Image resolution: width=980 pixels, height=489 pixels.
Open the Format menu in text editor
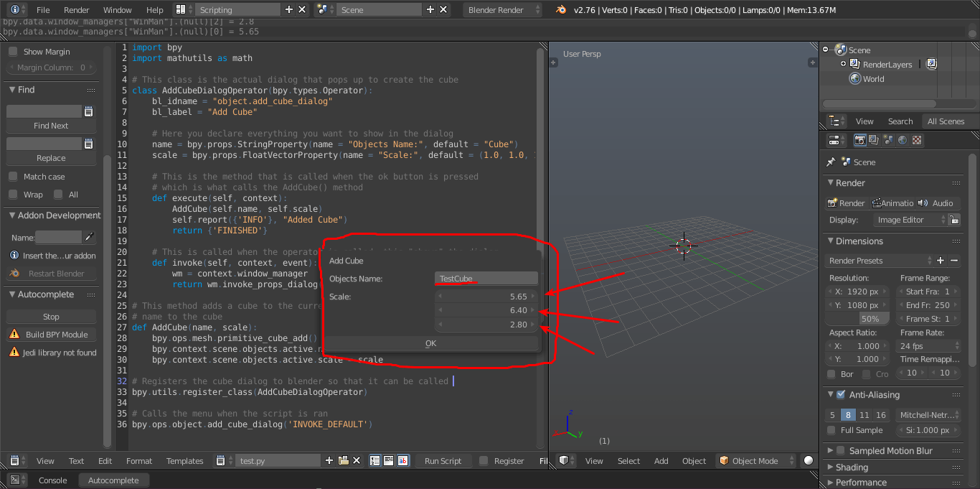click(x=139, y=461)
